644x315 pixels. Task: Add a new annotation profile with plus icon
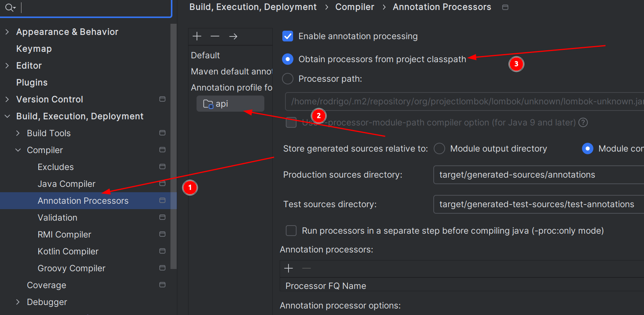point(197,36)
